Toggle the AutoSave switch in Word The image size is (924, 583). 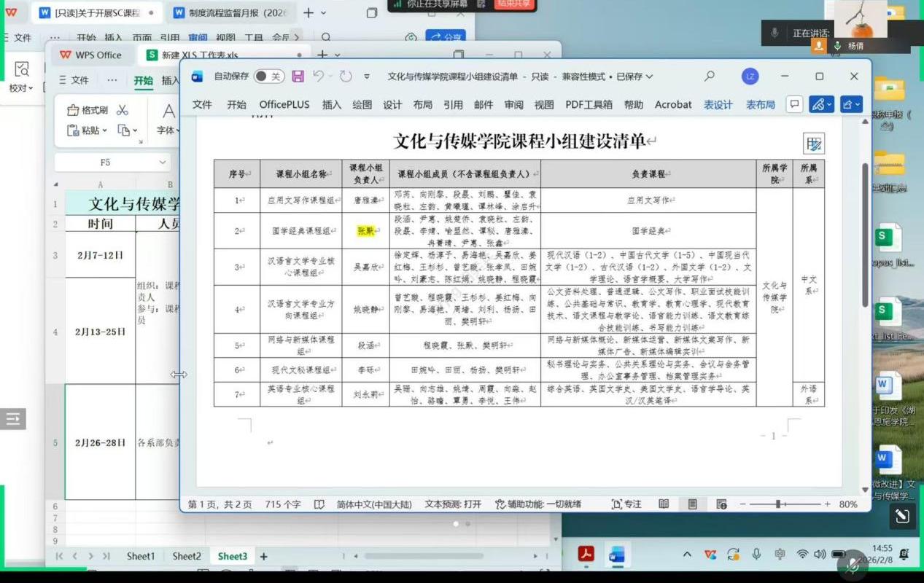268,77
